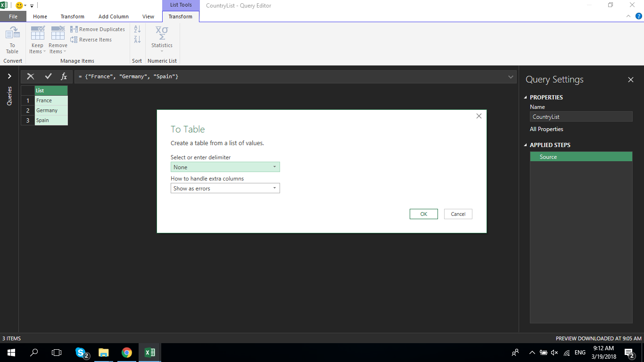Select the France list cell
The width and height of the screenshot is (644, 362).
point(51,100)
